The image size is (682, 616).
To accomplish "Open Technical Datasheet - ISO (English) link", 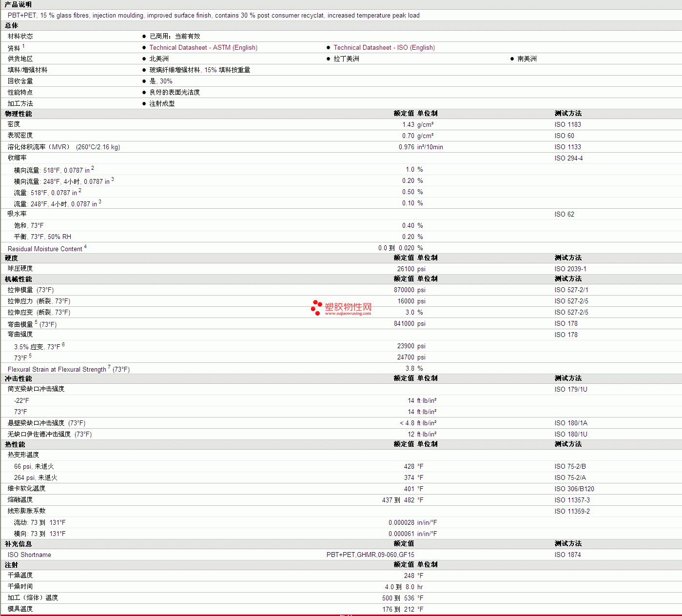I will coord(384,47).
